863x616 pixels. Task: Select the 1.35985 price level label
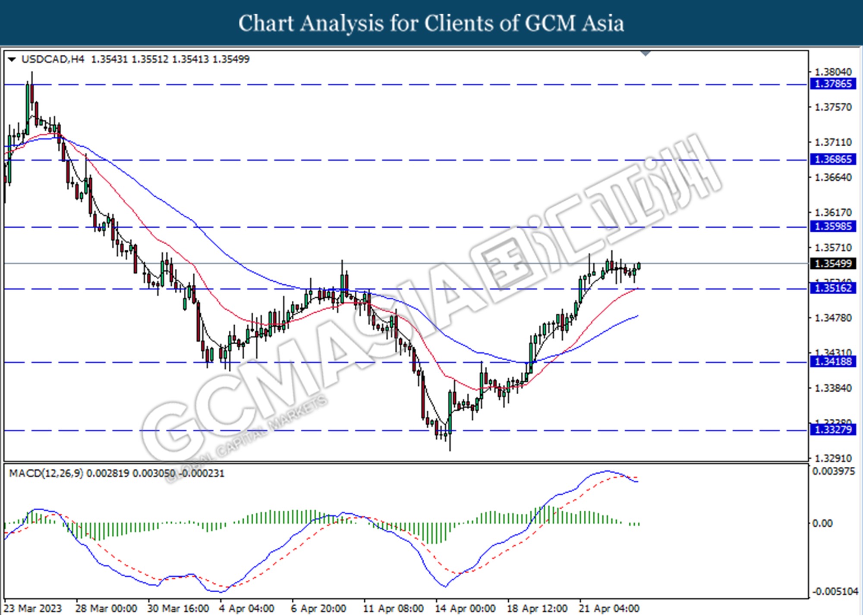pyautogui.click(x=833, y=226)
